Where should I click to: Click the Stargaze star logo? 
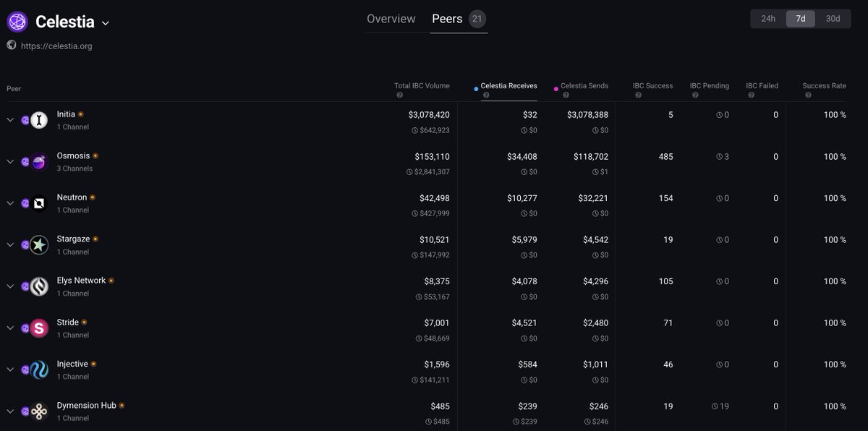39,245
